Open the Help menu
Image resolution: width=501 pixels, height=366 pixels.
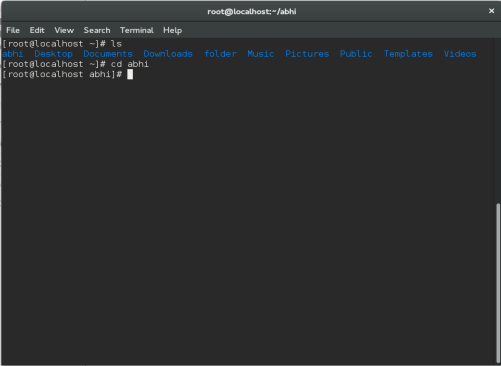point(172,30)
